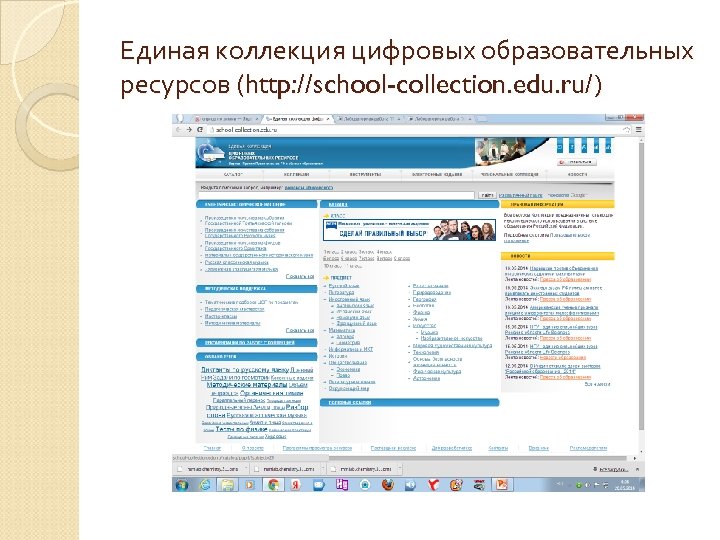Open first download item dropdown arrow
Image resolution: width=720 pixels, height=540 pixels.
tap(246, 469)
